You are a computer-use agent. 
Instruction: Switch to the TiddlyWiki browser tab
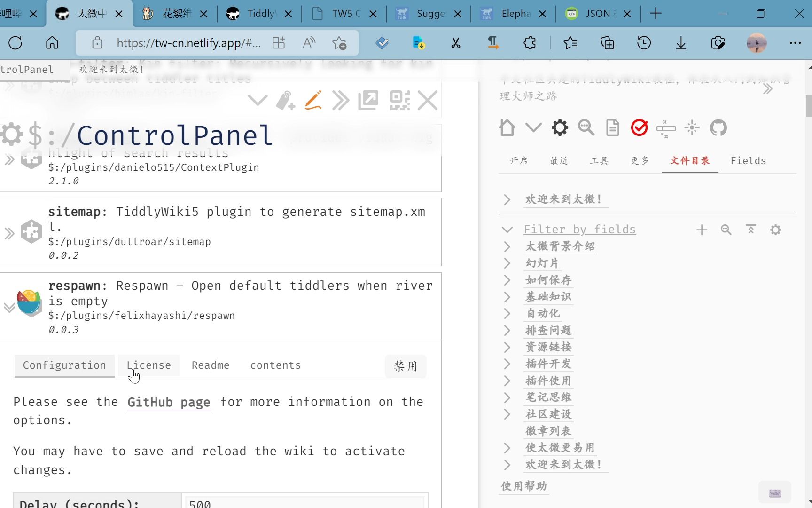(x=259, y=14)
